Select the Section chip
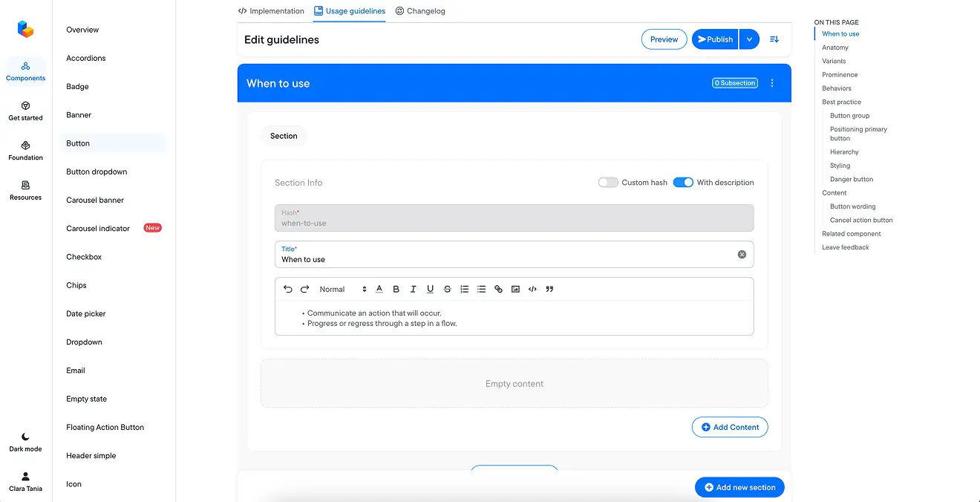 (284, 136)
